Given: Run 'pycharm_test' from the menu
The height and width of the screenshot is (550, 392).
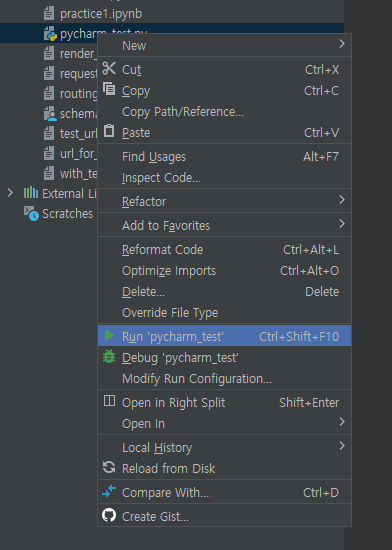Looking at the screenshot, I should pyautogui.click(x=224, y=336).
